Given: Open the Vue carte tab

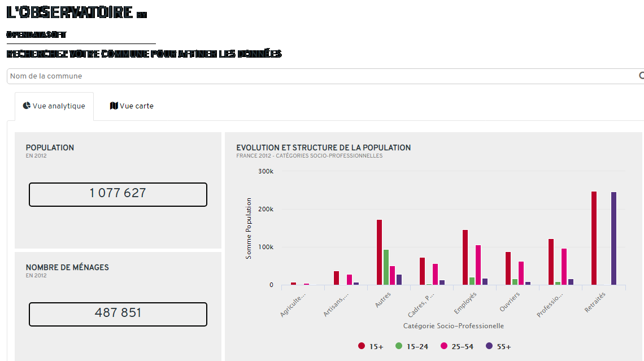Looking at the screenshot, I should click(132, 106).
